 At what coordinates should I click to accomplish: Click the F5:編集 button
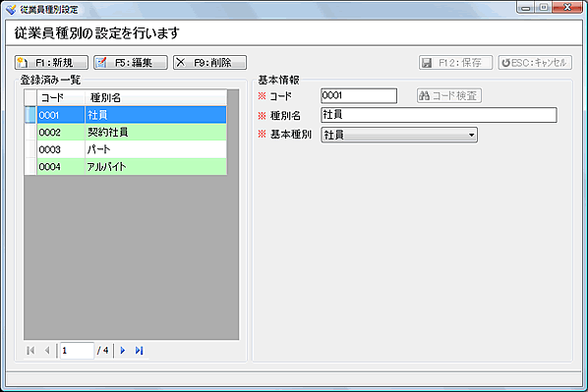click(131, 63)
